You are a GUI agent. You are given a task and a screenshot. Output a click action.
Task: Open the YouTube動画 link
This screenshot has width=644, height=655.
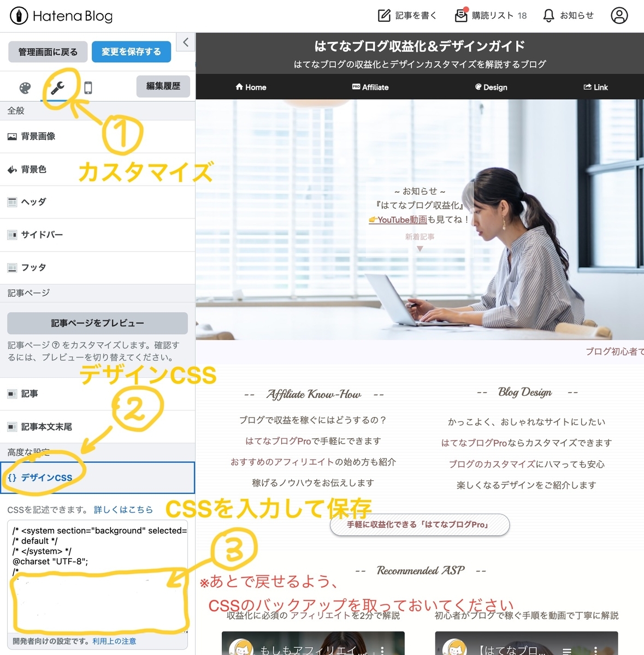coord(398,219)
